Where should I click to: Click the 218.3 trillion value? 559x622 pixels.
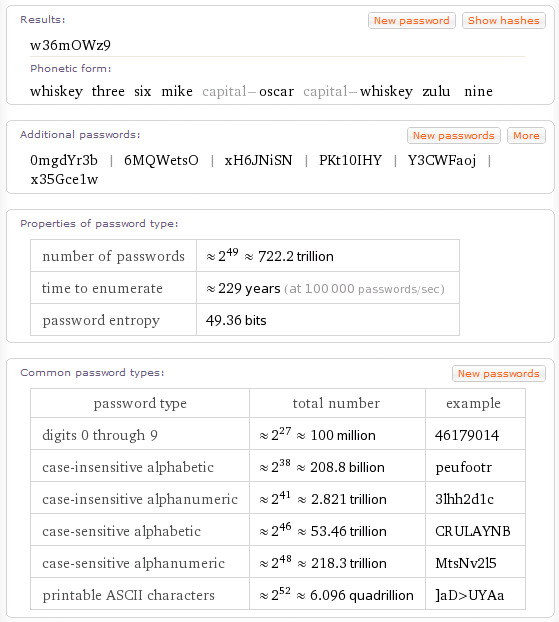[349, 563]
